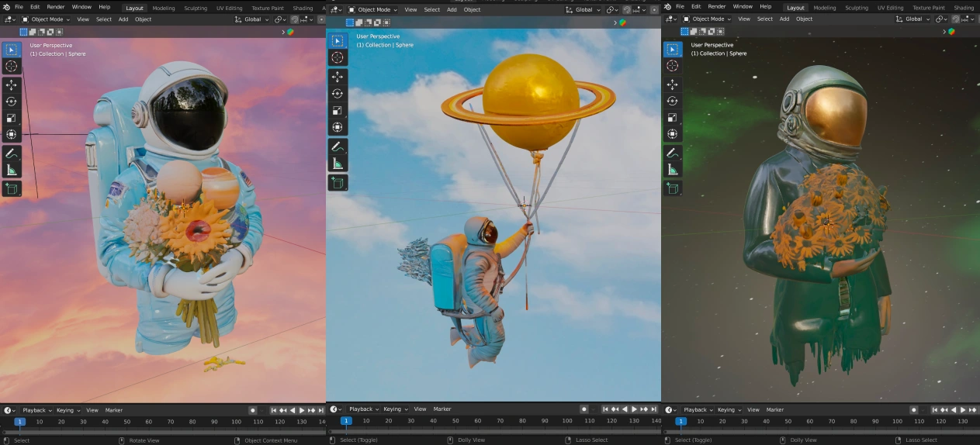Play animation in the Saturn balloon window timeline
This screenshot has height=445, width=980.
coord(634,409)
